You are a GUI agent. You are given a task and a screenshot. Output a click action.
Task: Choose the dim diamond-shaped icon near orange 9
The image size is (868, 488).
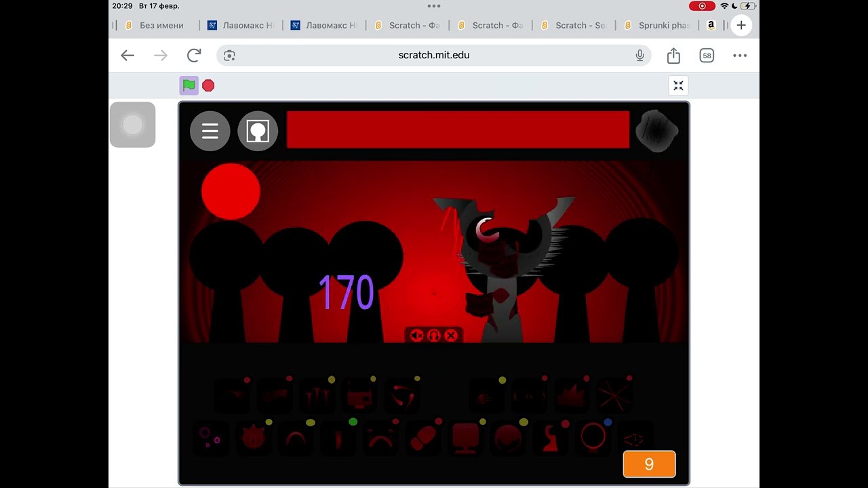coord(633,439)
